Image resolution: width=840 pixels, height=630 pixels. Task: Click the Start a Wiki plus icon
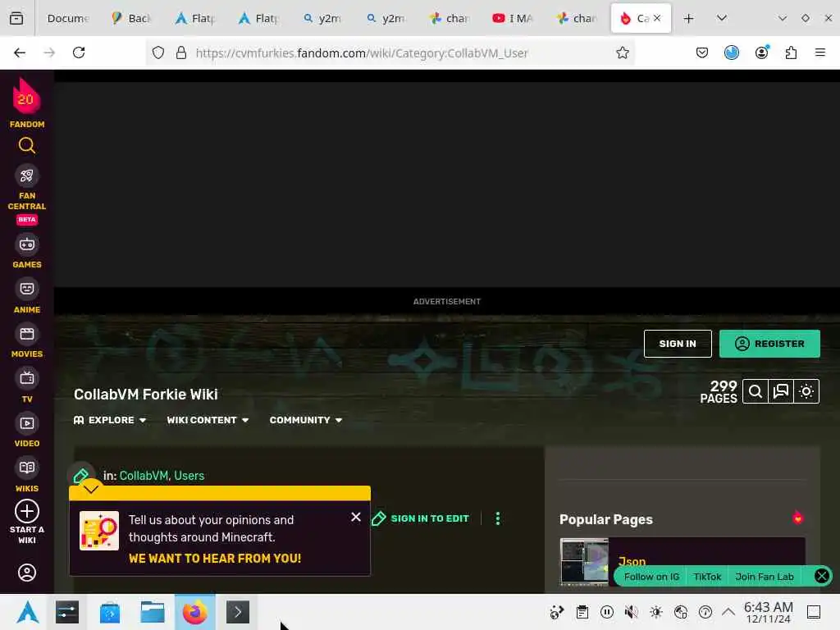pyautogui.click(x=27, y=511)
